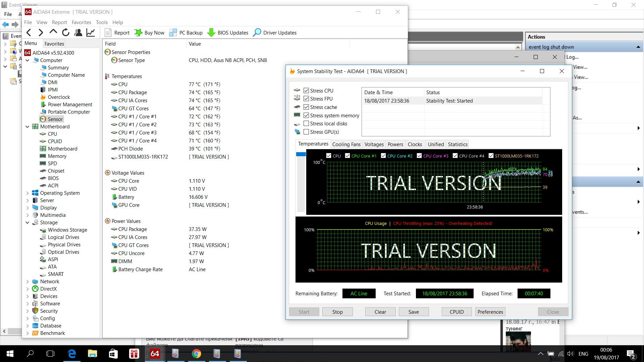Expand the Network tree node
The height and width of the screenshot is (362, 644).
click(x=28, y=282)
